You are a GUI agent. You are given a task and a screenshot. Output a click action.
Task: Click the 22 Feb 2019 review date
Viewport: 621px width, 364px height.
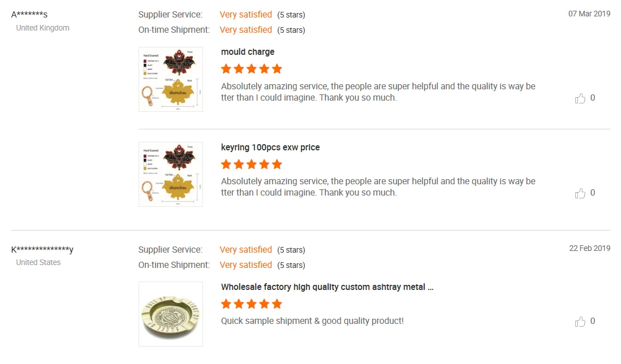tap(589, 249)
